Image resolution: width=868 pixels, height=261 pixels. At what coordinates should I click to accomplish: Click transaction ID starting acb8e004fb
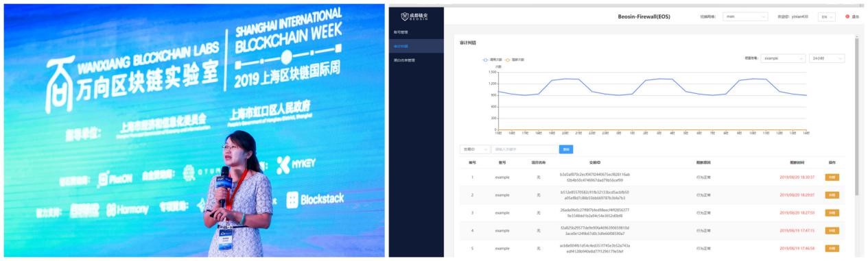pos(595,248)
